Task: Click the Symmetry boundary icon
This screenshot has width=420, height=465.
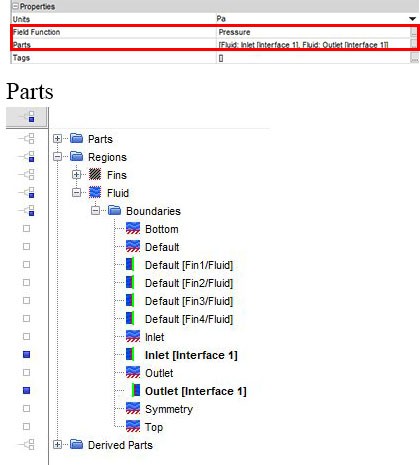Action: 133,408
